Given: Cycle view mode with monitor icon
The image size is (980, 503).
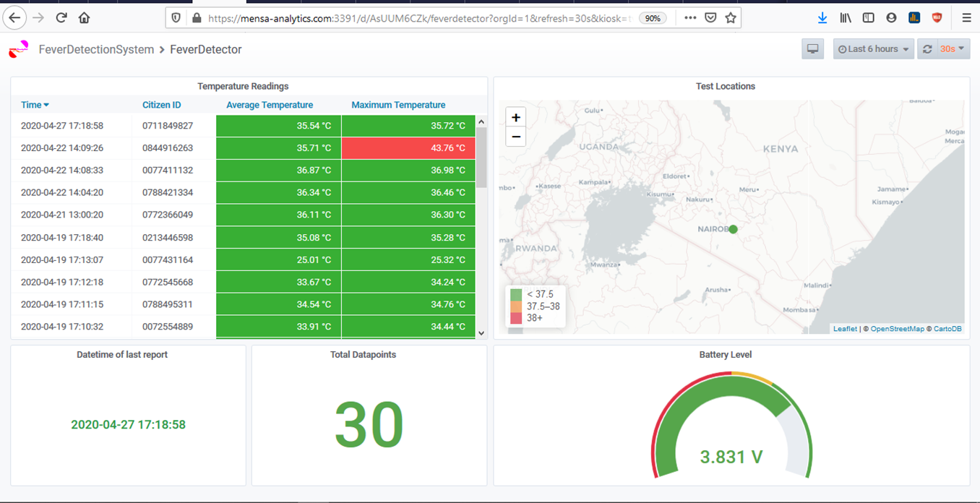Looking at the screenshot, I should coord(812,49).
